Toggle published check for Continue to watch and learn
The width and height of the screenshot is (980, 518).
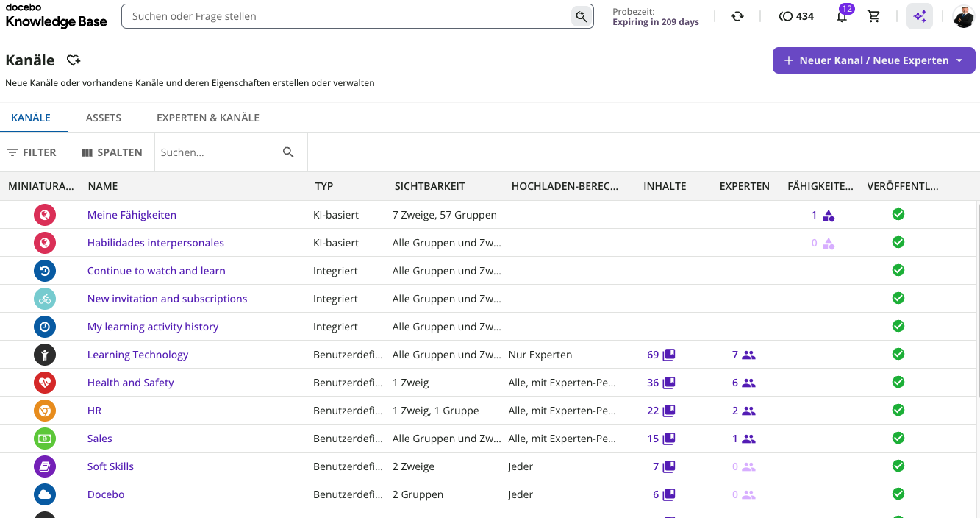pos(898,270)
